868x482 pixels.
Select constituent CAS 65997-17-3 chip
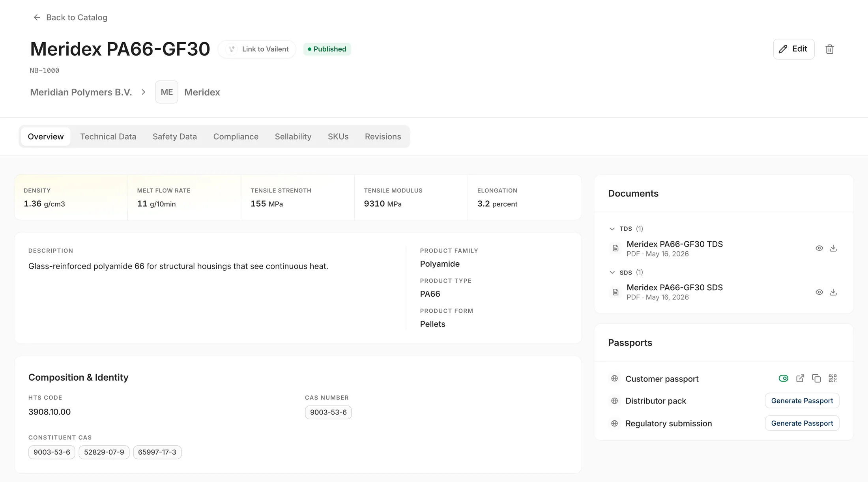[x=157, y=452]
